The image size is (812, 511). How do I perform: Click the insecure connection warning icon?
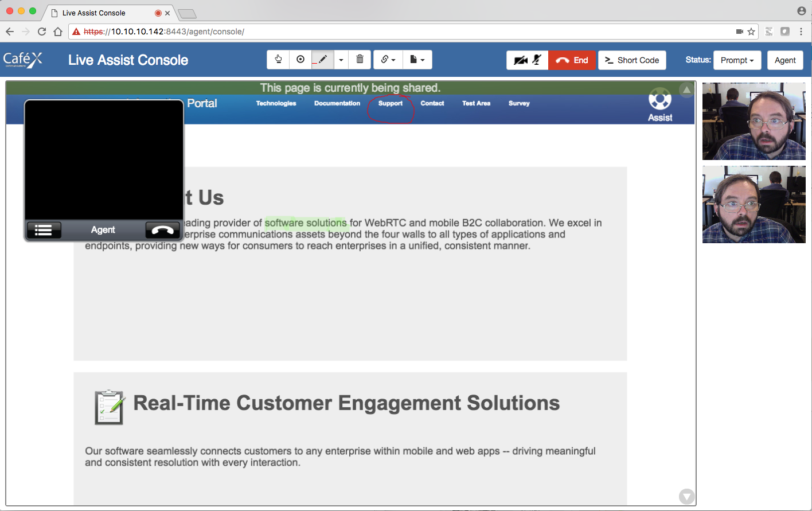76,32
